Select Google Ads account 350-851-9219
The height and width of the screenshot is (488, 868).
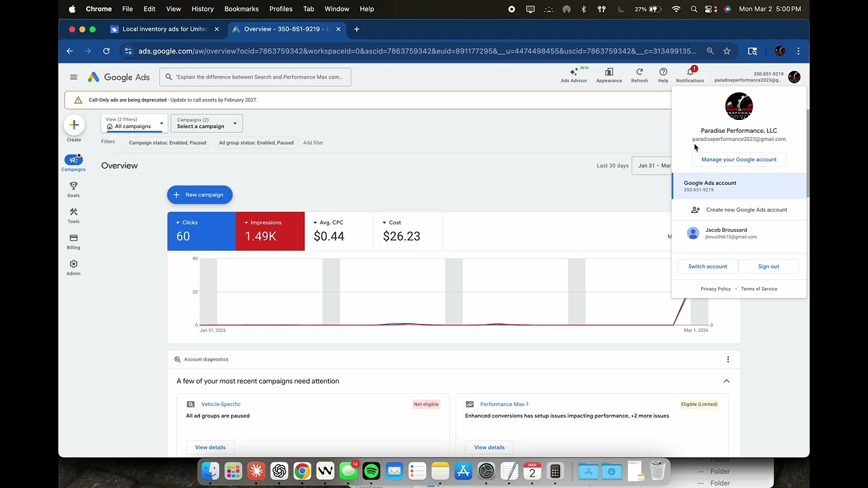coord(739,186)
